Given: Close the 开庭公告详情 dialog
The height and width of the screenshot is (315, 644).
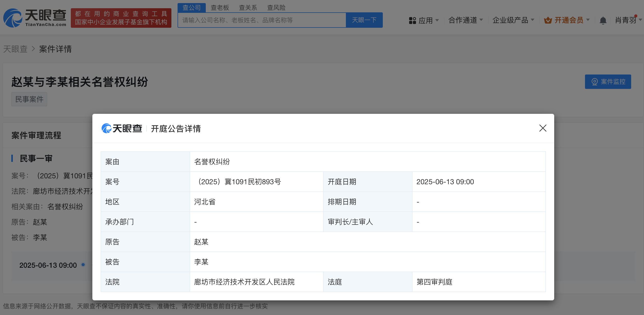Looking at the screenshot, I should point(543,128).
